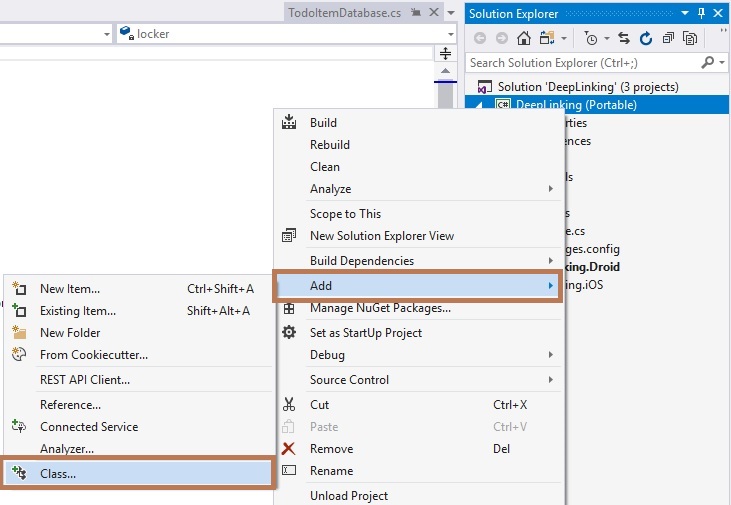731x505 pixels.
Task: Choose Existing Item in the Add submenu
Action: 139,311
